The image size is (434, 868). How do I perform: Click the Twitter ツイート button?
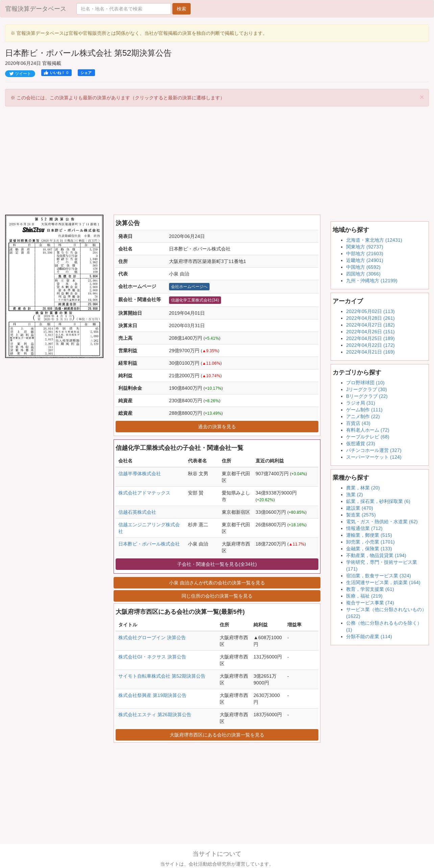20,74
